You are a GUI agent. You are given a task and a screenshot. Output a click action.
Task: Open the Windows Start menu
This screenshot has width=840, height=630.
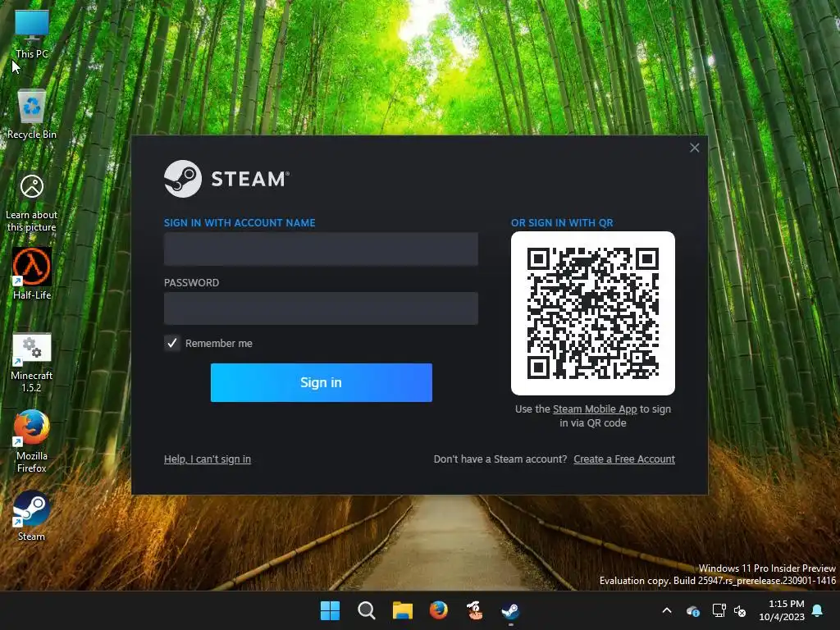tap(330, 610)
